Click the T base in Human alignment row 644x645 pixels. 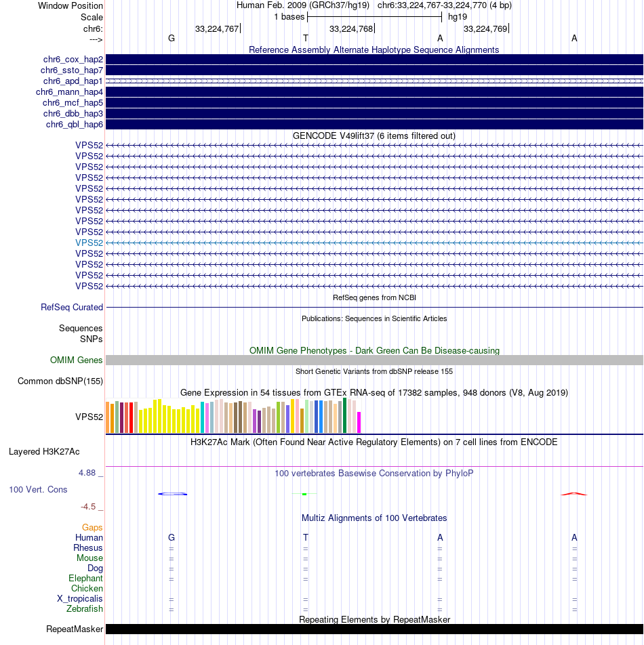pyautogui.click(x=306, y=538)
